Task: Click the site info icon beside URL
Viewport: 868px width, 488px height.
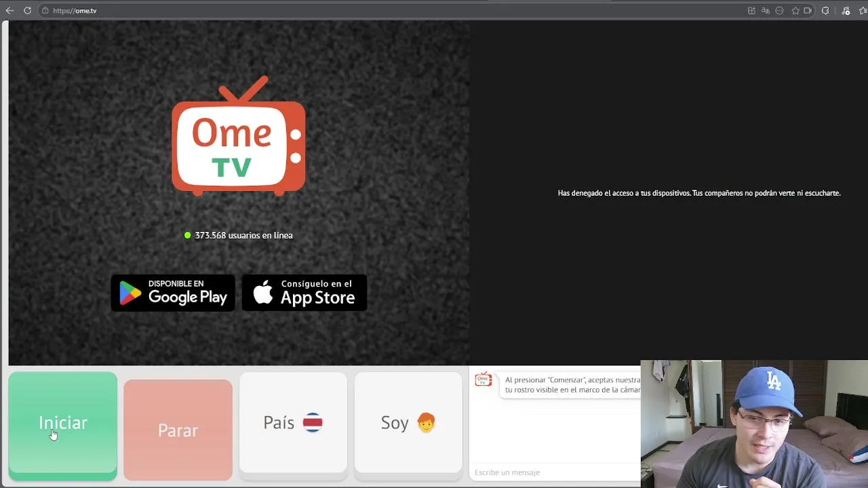Action: (x=45, y=11)
